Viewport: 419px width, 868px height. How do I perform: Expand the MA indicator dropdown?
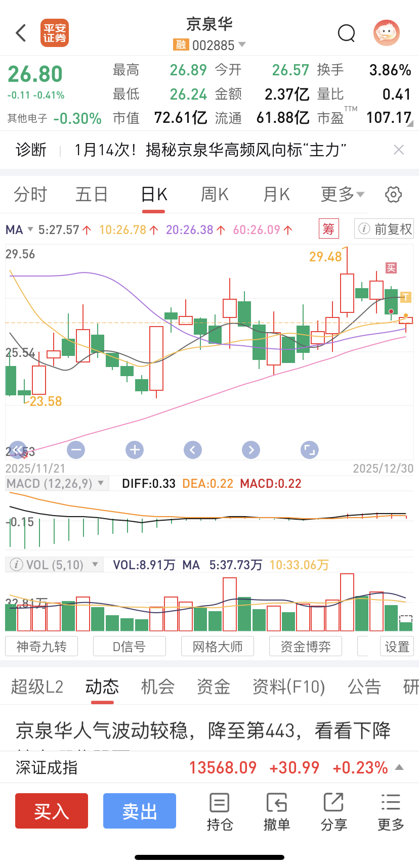coord(19,230)
